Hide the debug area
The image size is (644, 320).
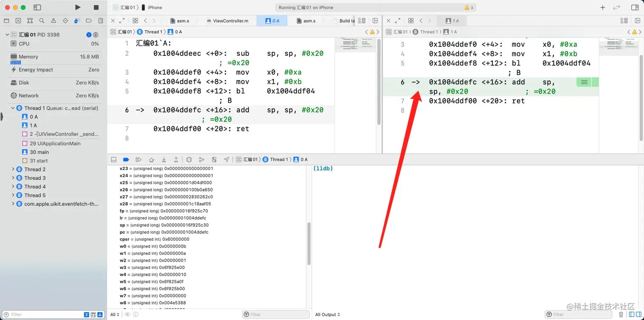pyautogui.click(x=114, y=159)
